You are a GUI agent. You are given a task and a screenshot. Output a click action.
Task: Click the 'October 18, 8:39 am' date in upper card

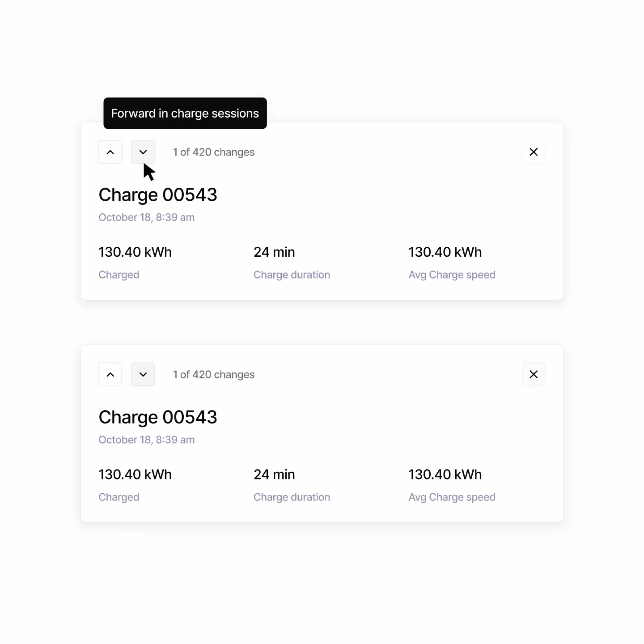147,217
